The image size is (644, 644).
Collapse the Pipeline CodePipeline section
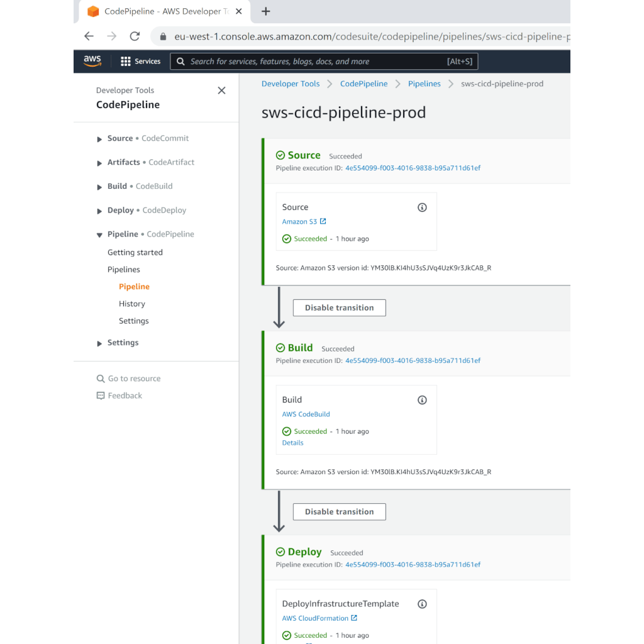(x=99, y=235)
